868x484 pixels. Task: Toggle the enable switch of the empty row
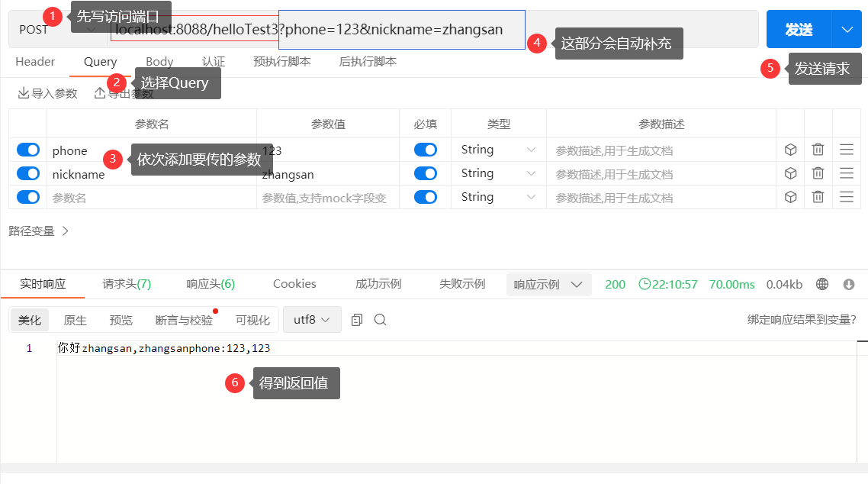point(28,197)
